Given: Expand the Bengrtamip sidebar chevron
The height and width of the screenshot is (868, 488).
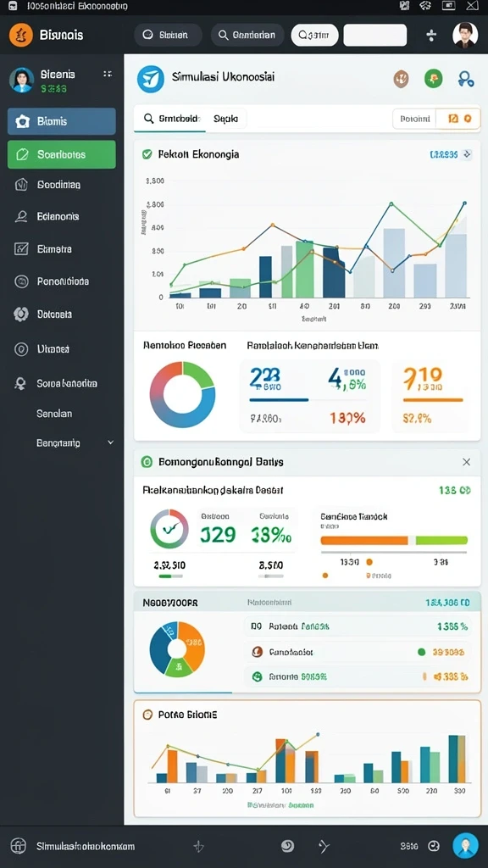Looking at the screenshot, I should point(110,442).
